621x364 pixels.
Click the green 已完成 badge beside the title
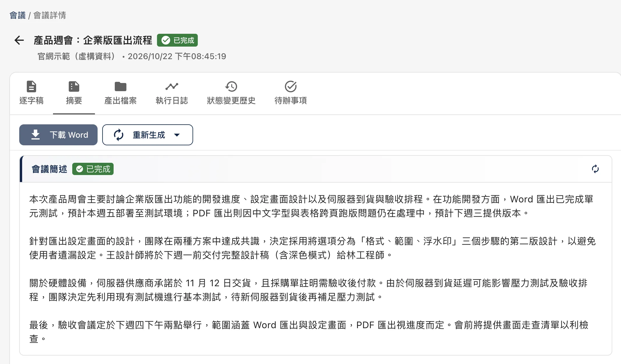tap(177, 40)
